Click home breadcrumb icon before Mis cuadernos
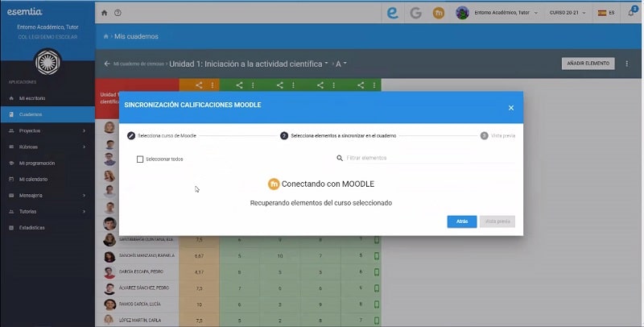The width and height of the screenshot is (644, 327). (106, 36)
